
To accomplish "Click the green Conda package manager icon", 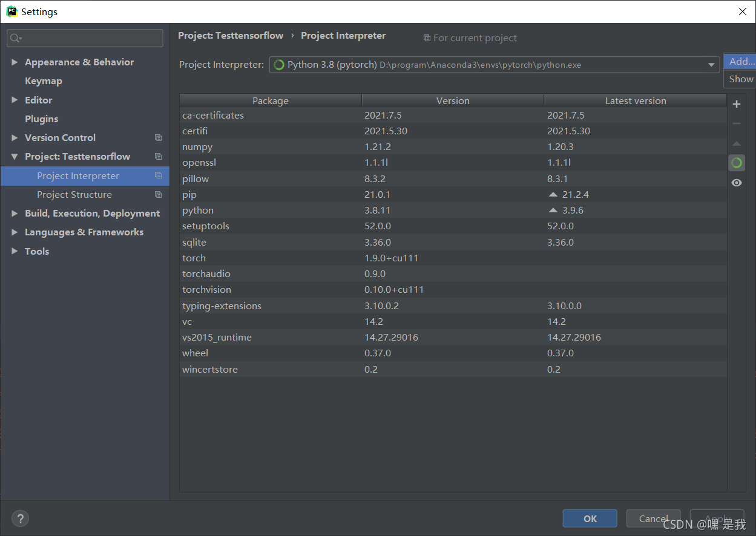I will 737,163.
